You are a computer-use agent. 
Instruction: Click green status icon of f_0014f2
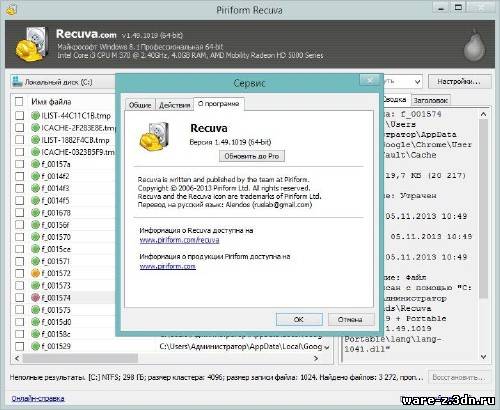[35, 176]
